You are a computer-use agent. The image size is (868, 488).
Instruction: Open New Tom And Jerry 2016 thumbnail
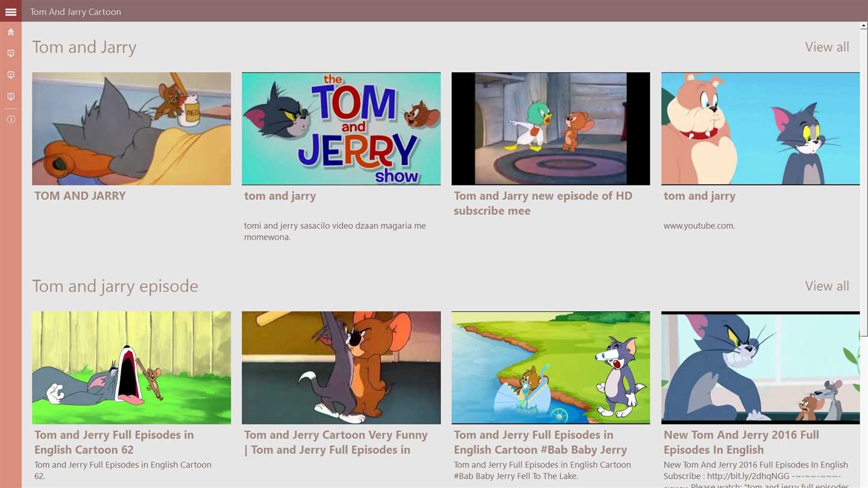(x=761, y=368)
